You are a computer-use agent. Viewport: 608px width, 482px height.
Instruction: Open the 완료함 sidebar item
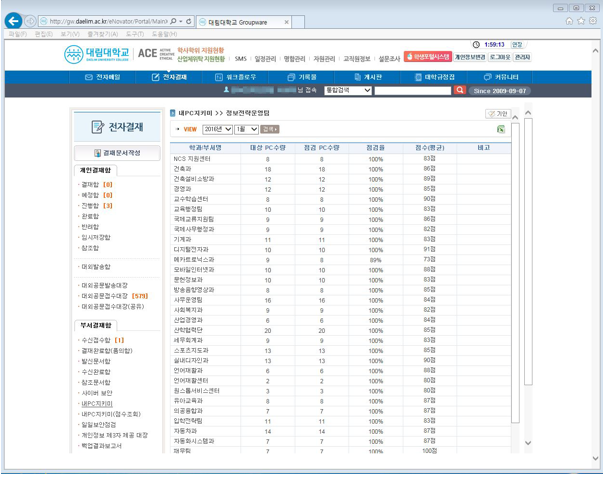90,216
